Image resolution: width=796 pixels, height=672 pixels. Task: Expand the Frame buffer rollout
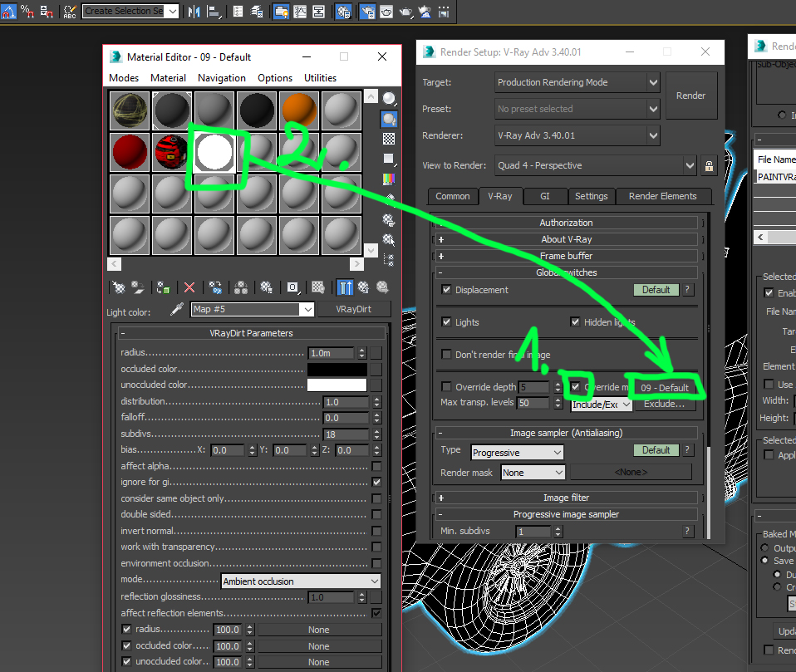pos(567,256)
